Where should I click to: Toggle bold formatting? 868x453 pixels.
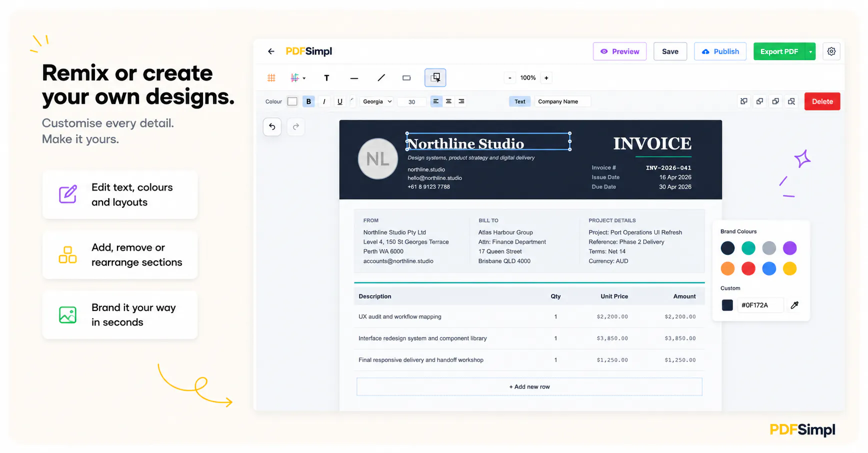click(308, 101)
